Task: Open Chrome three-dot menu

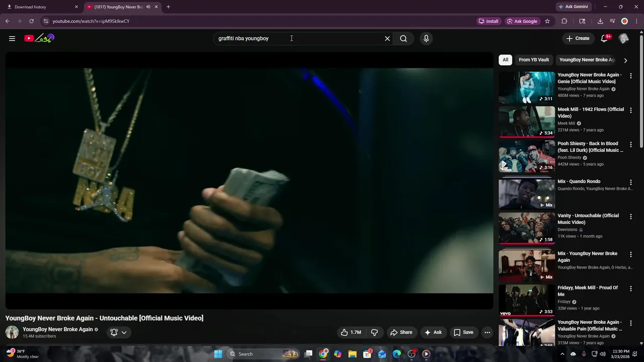Action: tap(636, 21)
